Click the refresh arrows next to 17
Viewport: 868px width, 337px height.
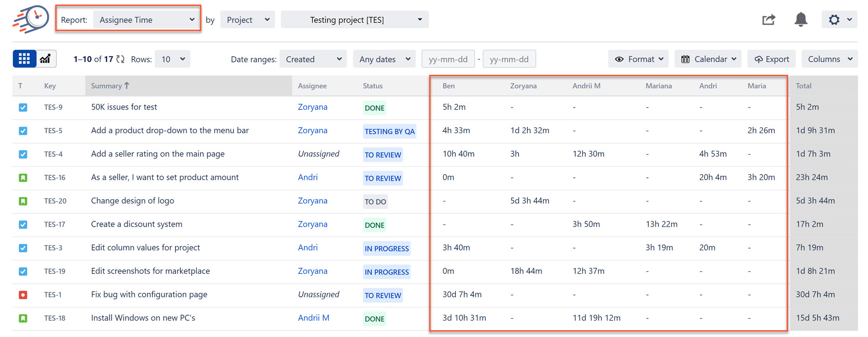tap(121, 59)
